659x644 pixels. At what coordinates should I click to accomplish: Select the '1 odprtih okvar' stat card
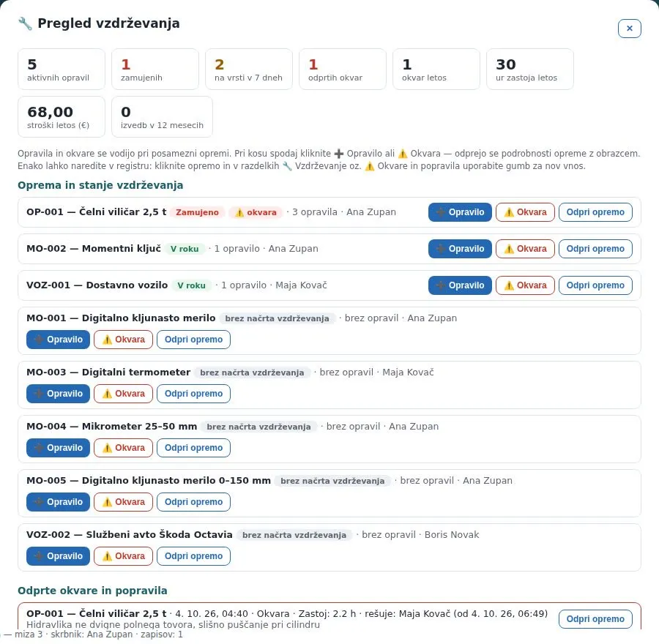pos(343,70)
